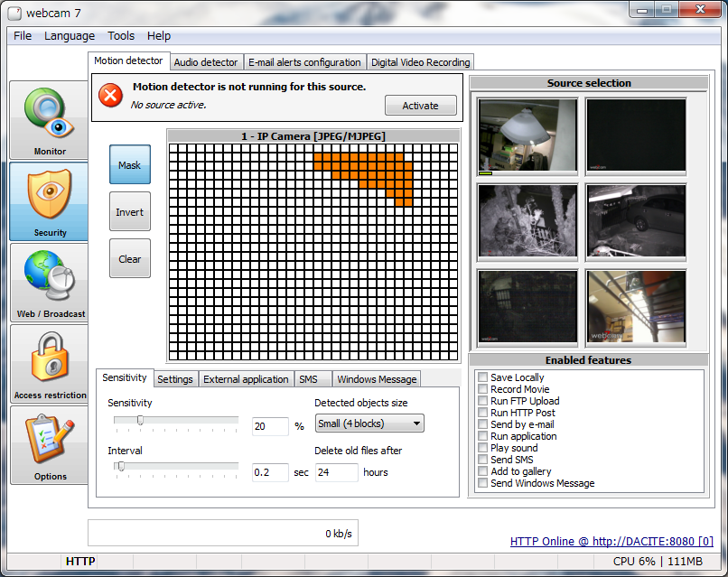728x577 pixels.
Task: Click the Clear mask button
Action: [x=130, y=258]
